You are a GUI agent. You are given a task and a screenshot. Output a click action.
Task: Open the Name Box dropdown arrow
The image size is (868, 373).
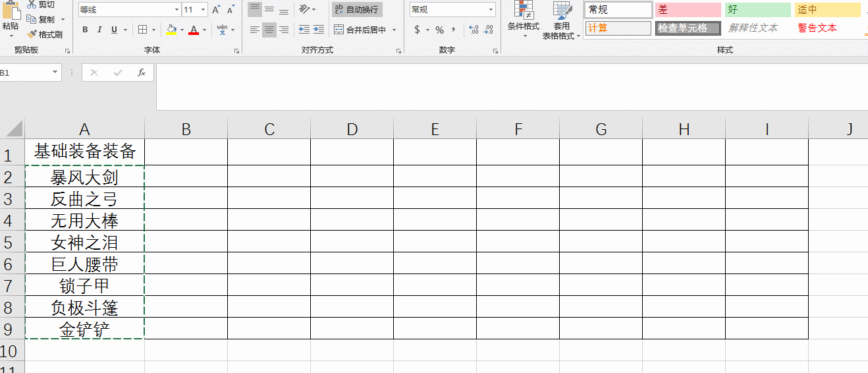tap(55, 72)
